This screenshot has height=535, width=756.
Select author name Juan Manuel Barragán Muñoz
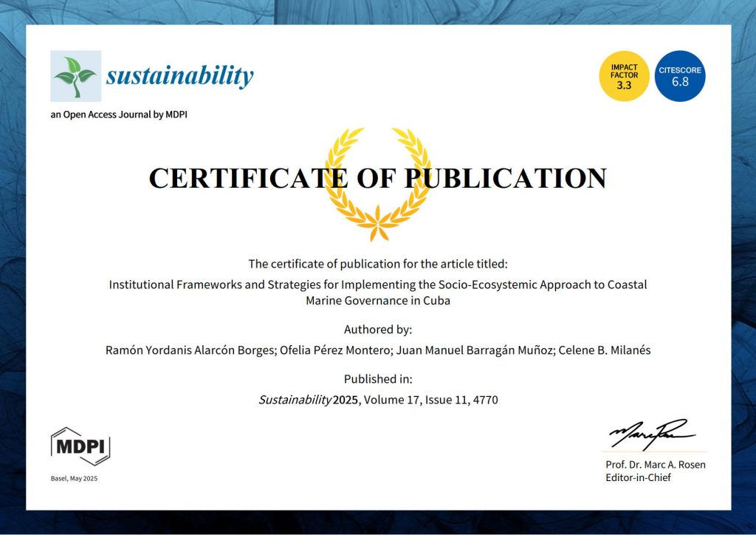[475, 350]
